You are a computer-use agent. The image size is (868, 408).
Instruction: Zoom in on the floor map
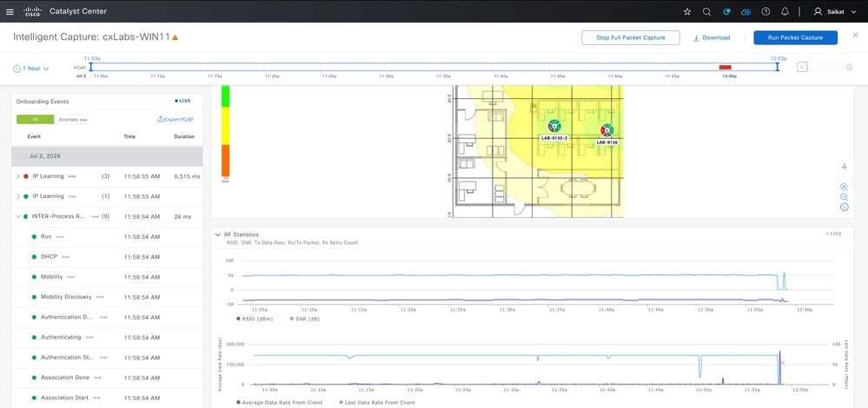tap(845, 187)
